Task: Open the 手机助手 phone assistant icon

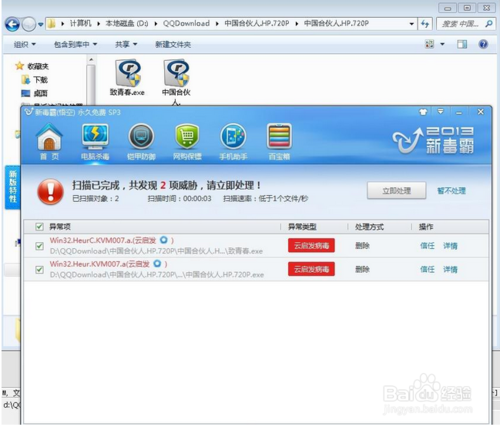Action: 233,142
